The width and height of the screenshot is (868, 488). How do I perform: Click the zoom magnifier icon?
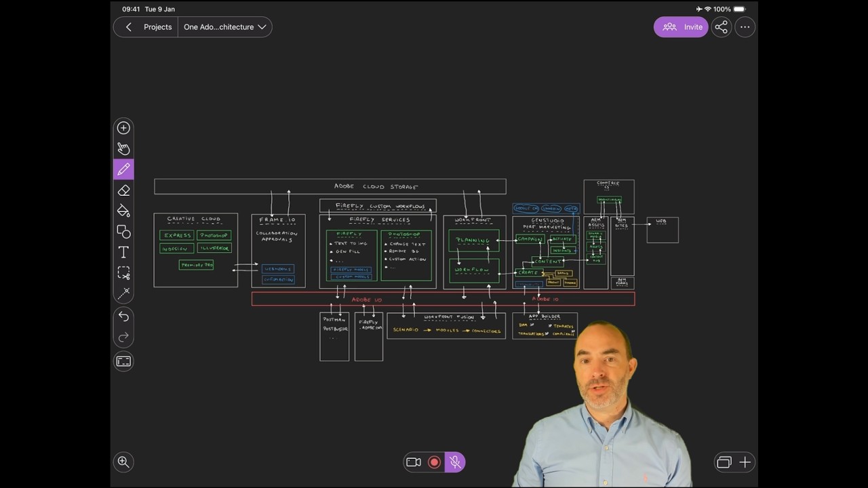point(123,462)
